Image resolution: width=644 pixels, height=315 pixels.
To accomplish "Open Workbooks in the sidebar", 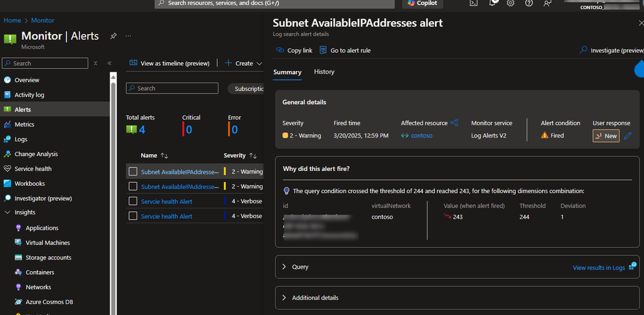I will point(30,184).
